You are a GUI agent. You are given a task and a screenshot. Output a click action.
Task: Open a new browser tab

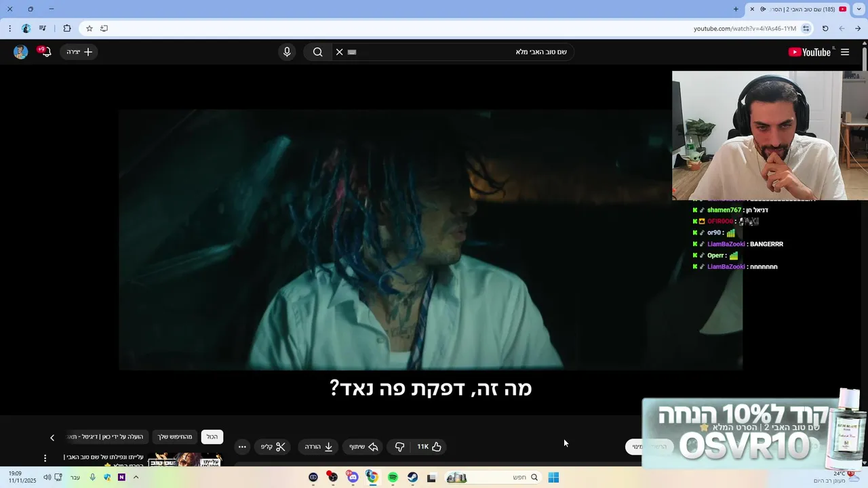736,9
